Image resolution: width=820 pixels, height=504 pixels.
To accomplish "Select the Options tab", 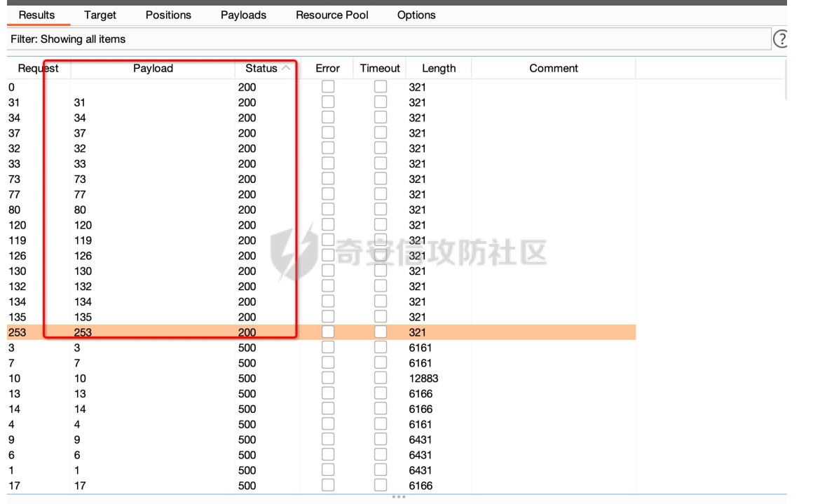I will pyautogui.click(x=416, y=15).
